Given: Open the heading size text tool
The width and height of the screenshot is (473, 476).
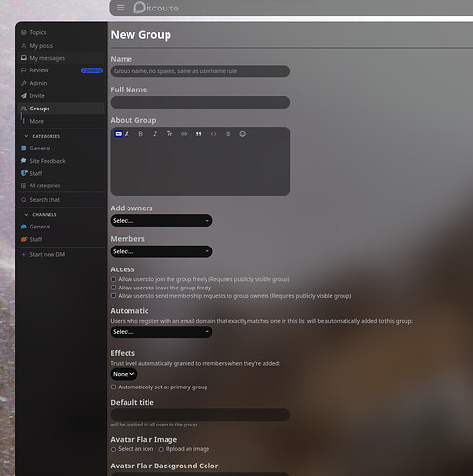Looking at the screenshot, I should point(169,134).
